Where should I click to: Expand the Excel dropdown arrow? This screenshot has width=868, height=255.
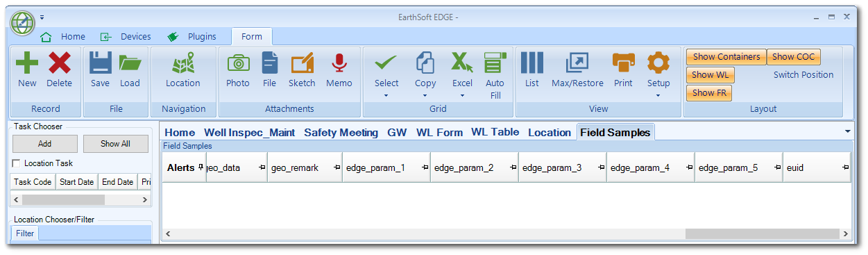(462, 95)
